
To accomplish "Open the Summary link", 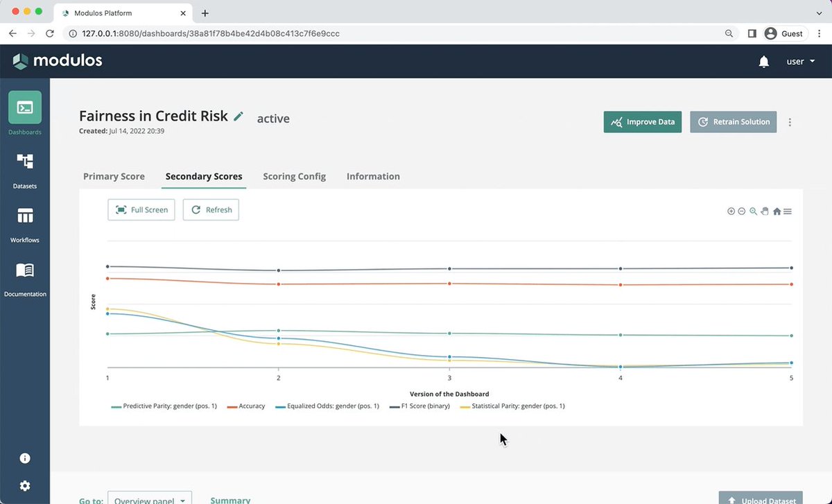I will tap(230, 500).
